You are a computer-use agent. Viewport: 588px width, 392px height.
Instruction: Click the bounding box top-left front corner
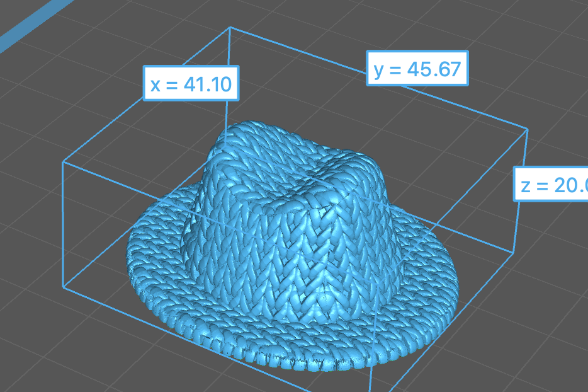[x=63, y=162]
